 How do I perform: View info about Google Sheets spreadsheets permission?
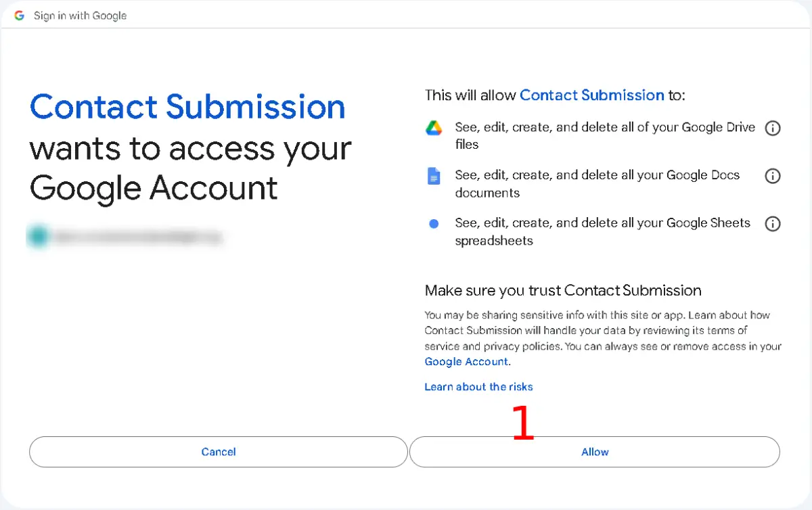point(772,224)
